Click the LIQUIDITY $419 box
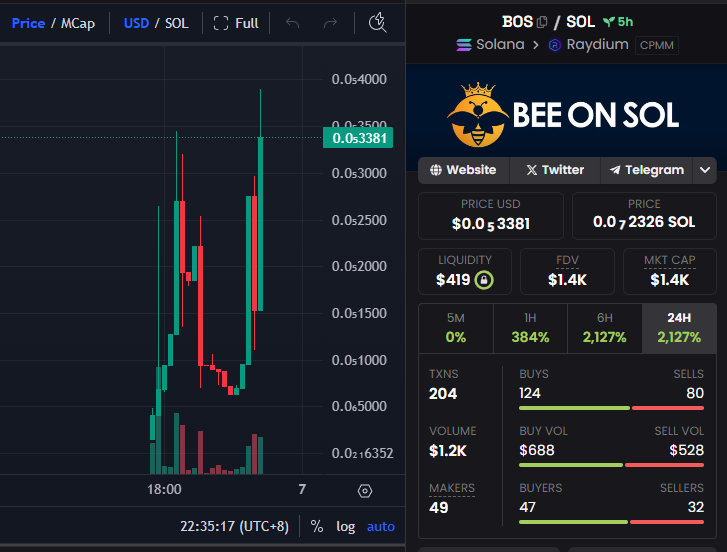The width and height of the screenshot is (727, 552). [x=465, y=272]
